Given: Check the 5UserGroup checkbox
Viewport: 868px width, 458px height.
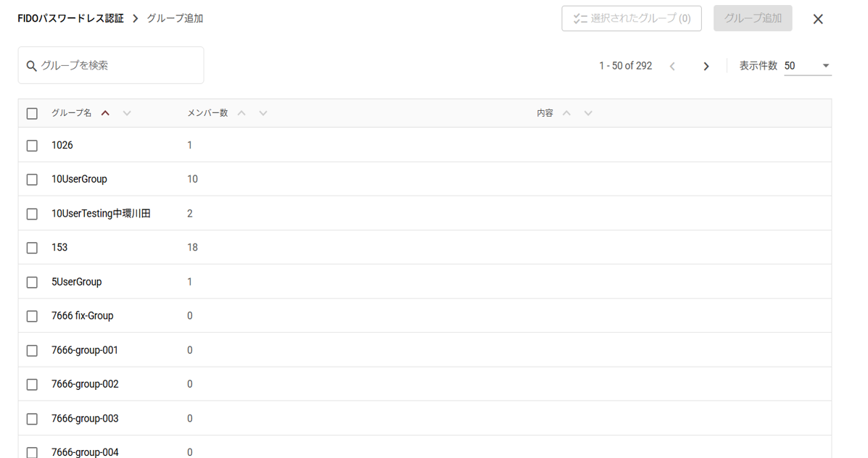Looking at the screenshot, I should click(32, 282).
